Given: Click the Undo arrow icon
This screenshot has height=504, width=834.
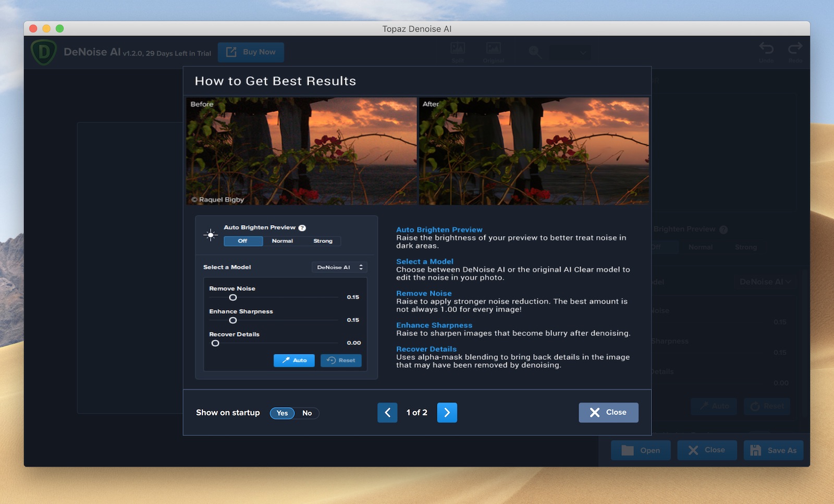Looking at the screenshot, I should pos(766,48).
